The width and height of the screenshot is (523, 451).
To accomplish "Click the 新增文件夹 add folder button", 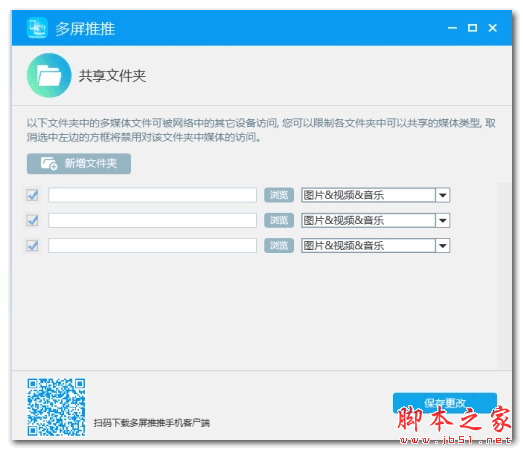I will [x=79, y=163].
